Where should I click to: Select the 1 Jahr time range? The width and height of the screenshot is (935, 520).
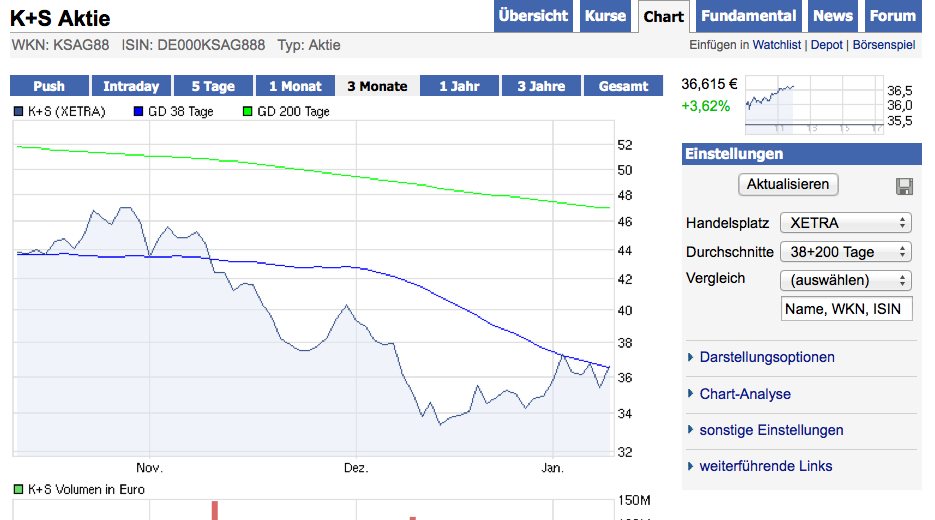point(459,86)
